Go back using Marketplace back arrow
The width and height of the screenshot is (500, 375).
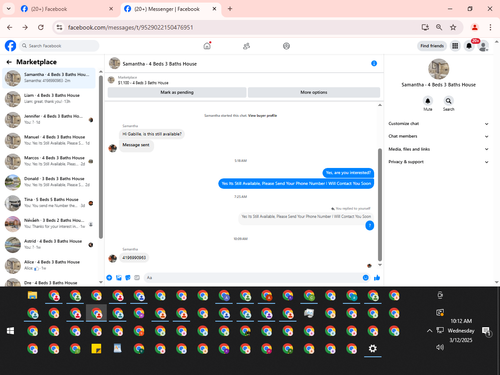[9, 62]
